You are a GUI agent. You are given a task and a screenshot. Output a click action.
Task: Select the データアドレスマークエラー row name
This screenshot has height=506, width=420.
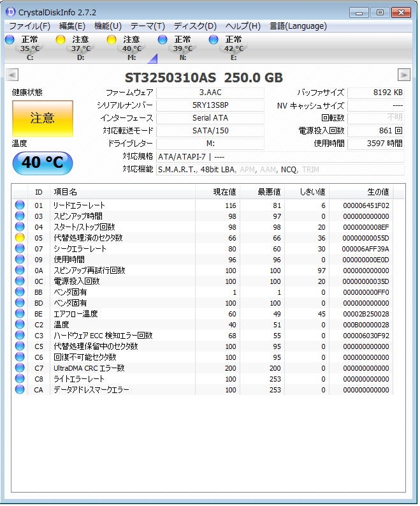[92, 390]
